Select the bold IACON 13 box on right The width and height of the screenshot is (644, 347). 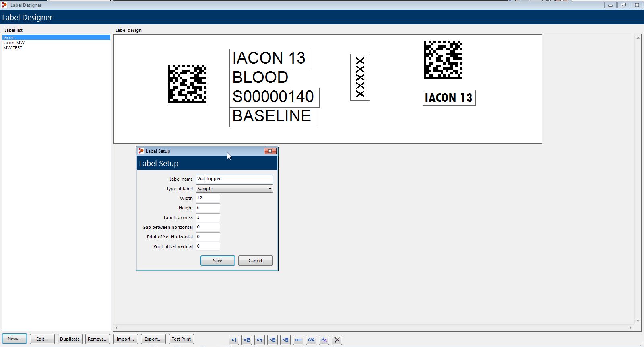[x=449, y=98]
